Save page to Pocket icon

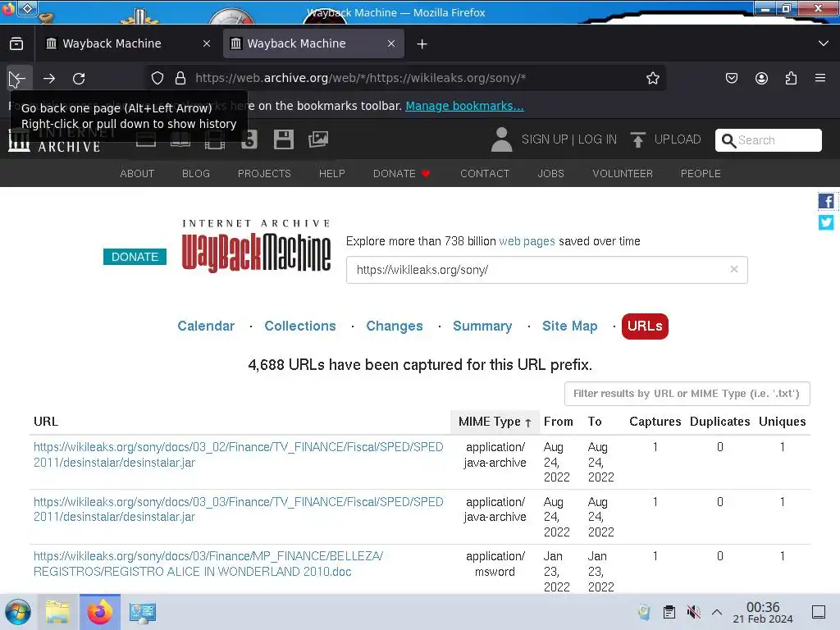point(731,78)
